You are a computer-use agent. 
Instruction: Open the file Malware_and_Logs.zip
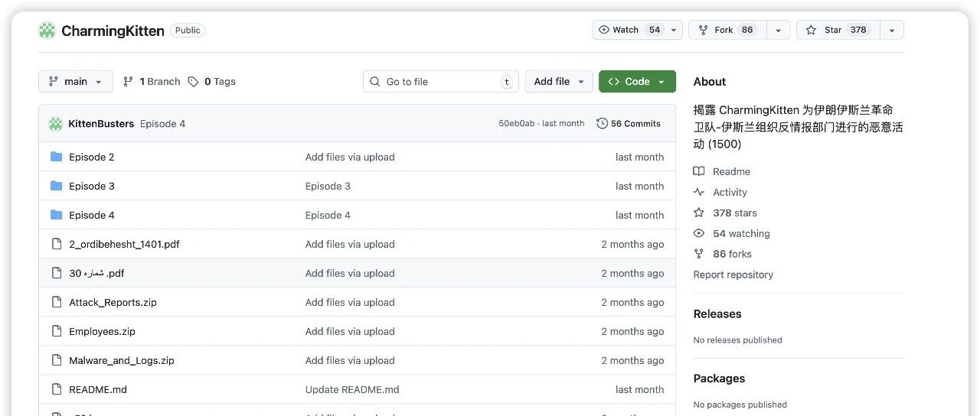(122, 360)
